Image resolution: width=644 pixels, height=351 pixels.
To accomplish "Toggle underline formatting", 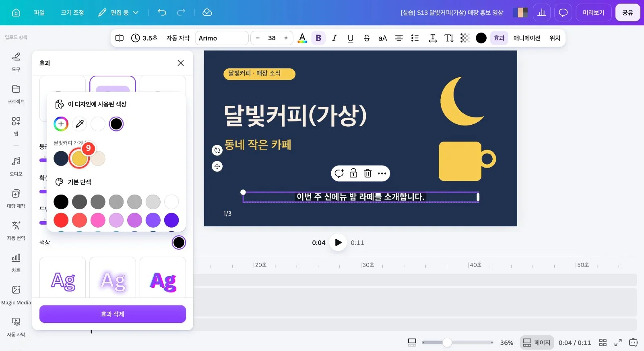I will 350,38.
